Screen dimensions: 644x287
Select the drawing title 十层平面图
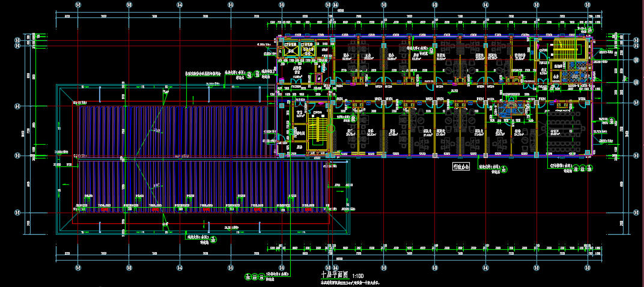[x=335, y=275]
